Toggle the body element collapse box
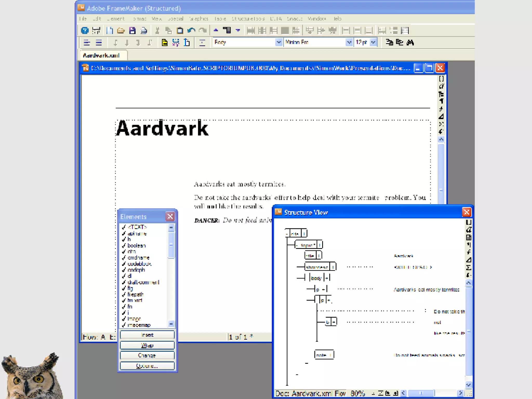The image size is (532, 399). click(327, 278)
